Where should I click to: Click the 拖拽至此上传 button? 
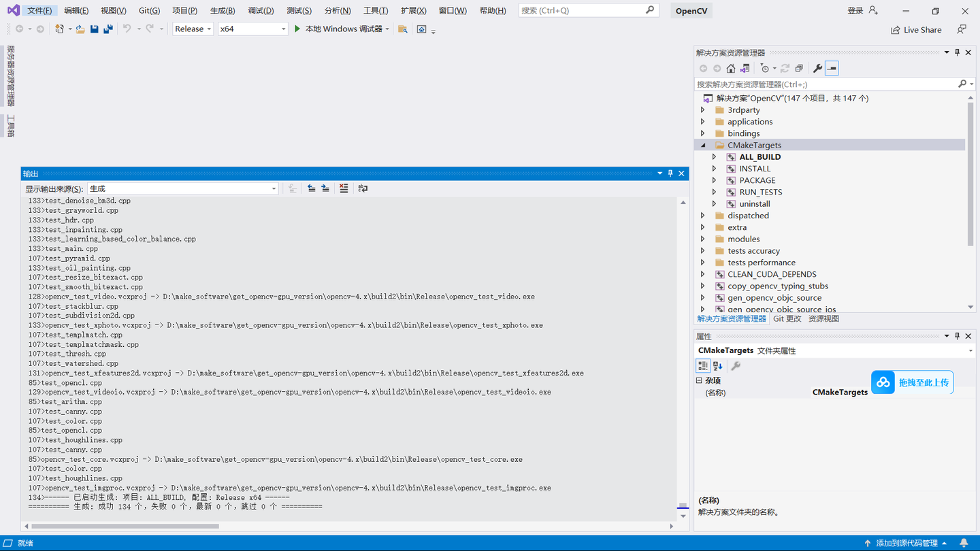pyautogui.click(x=912, y=382)
